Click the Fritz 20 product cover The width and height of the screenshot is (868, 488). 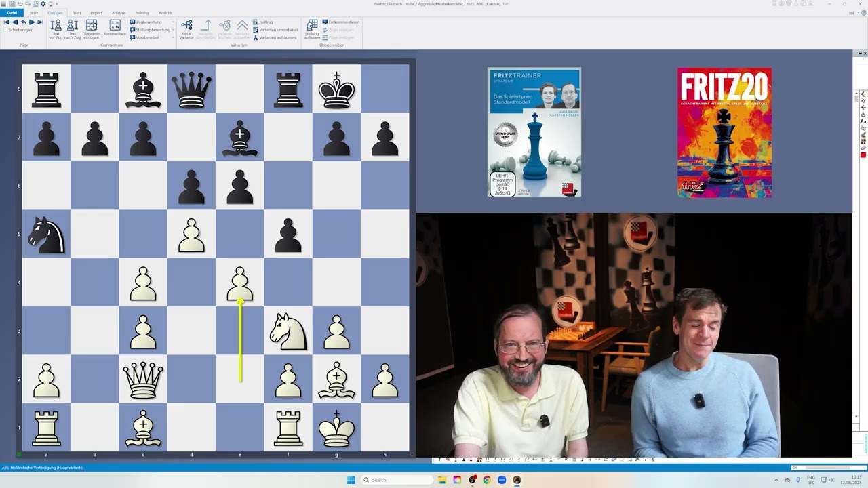pyautogui.click(x=724, y=133)
